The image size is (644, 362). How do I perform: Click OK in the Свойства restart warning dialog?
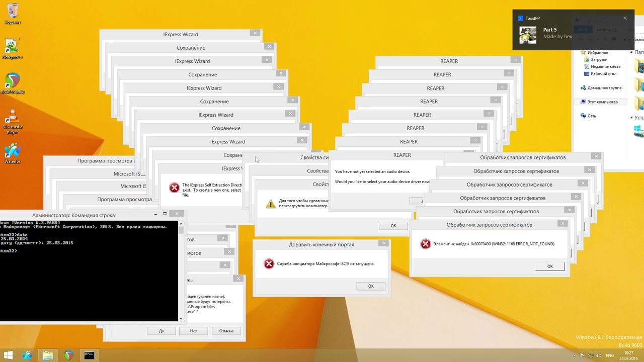tap(393, 226)
